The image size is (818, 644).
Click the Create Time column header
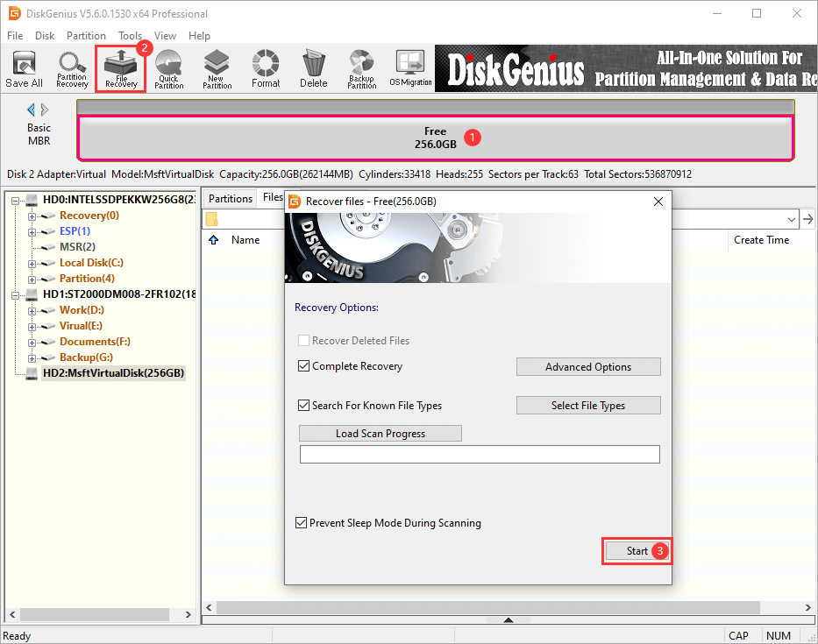tap(761, 240)
